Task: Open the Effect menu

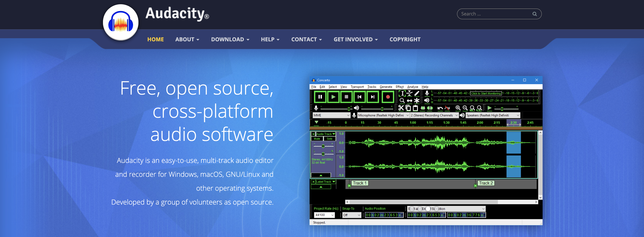Action: (400, 87)
